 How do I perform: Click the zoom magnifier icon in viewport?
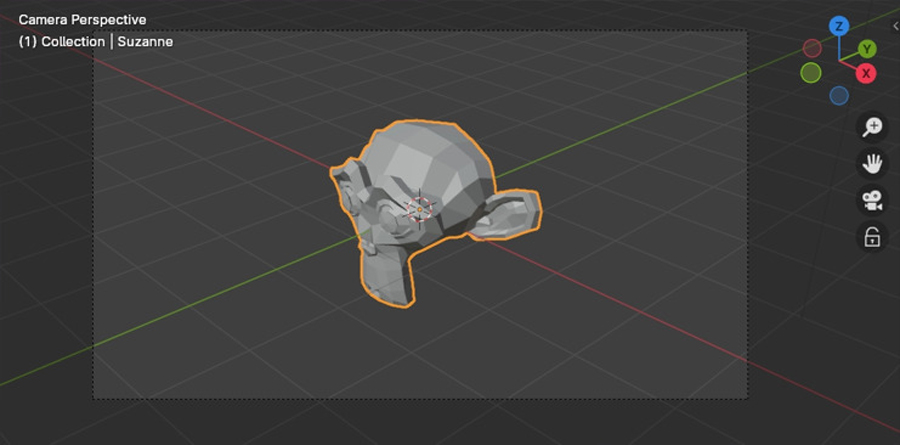click(873, 127)
